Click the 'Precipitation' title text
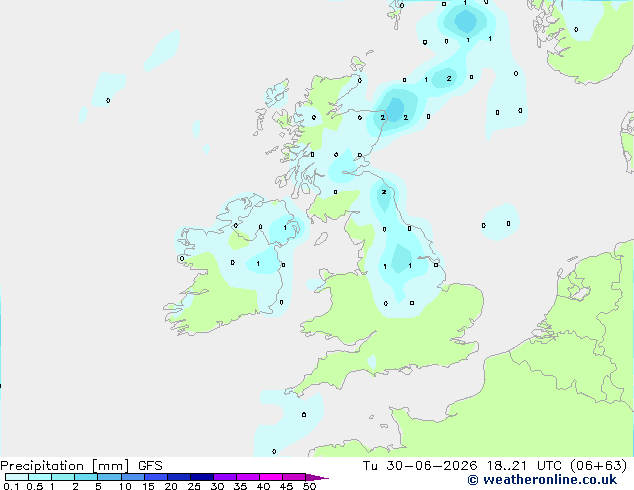 (42, 466)
